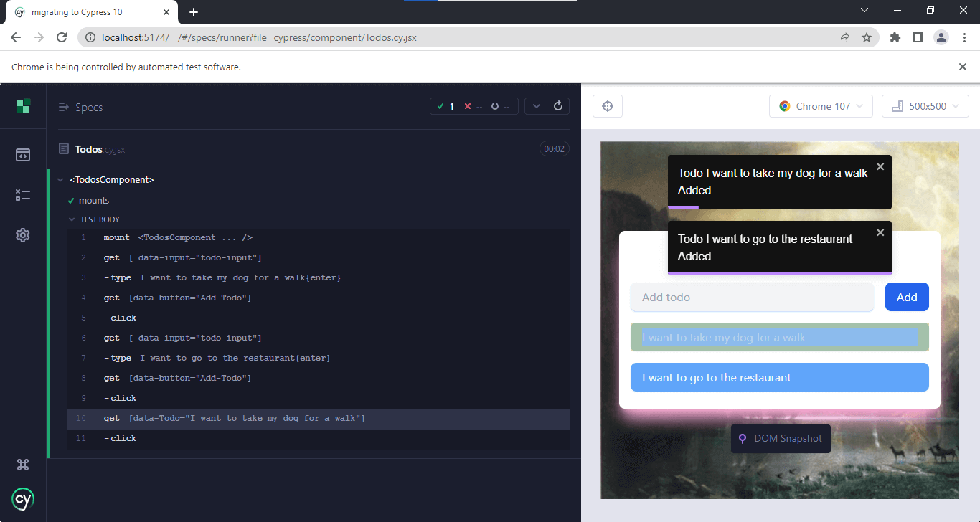Show keyboard shortcuts from the sidebar icon
The image size is (980, 522).
tap(23, 465)
